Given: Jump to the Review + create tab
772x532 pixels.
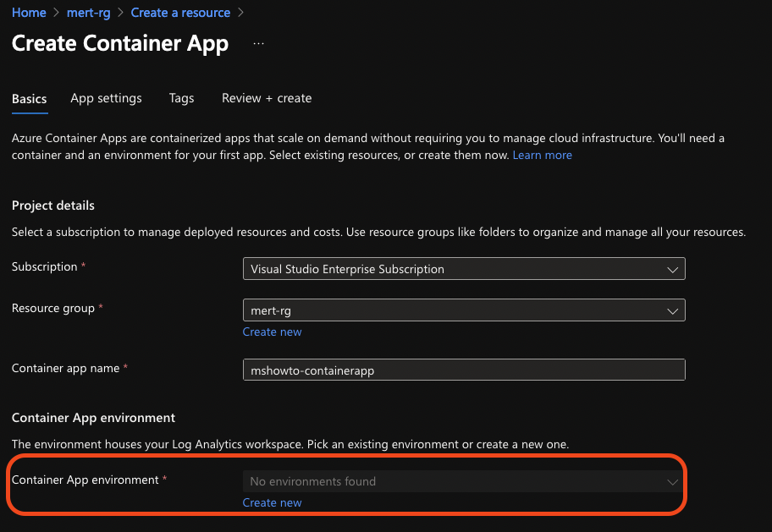Looking at the screenshot, I should point(267,98).
